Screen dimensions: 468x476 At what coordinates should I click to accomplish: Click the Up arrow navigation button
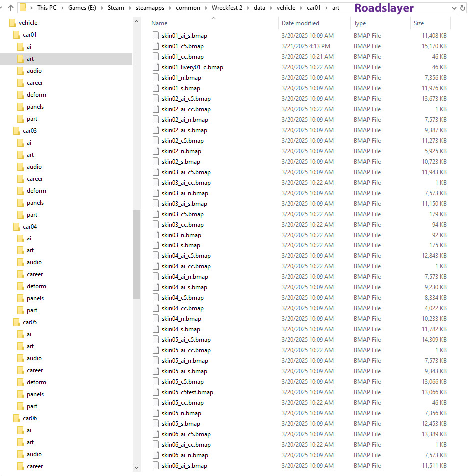[11, 8]
